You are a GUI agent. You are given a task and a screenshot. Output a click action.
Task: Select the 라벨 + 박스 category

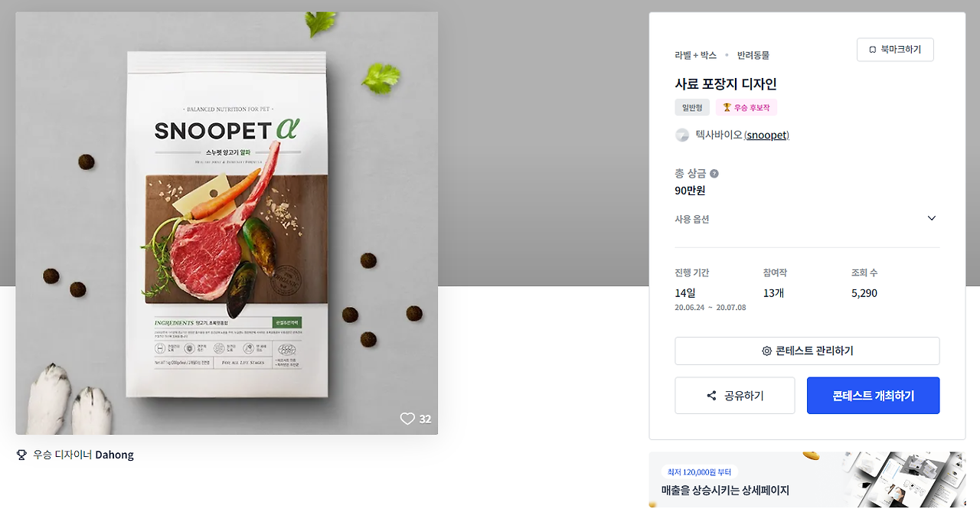point(695,55)
